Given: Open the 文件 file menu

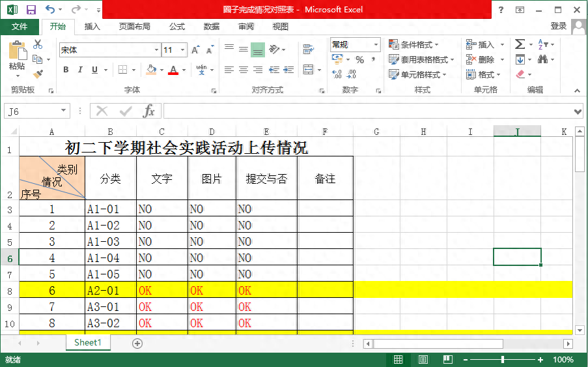Looking at the screenshot, I should (20, 26).
